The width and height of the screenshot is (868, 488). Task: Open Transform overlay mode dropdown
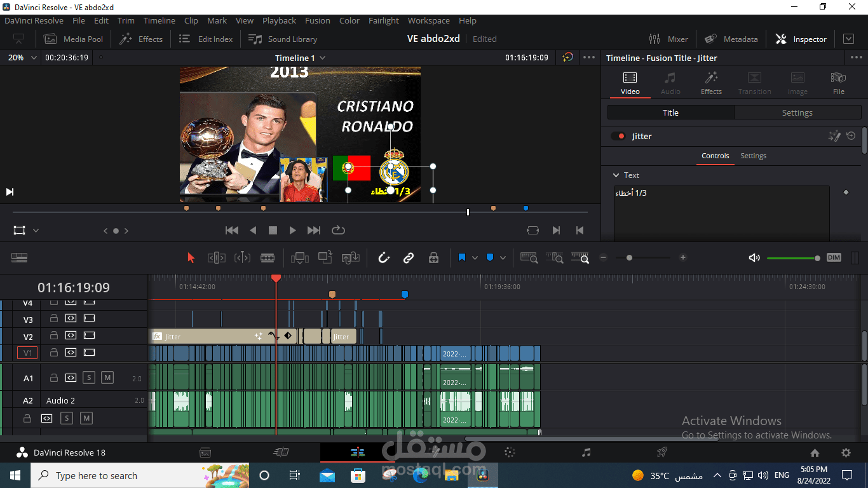tap(36, 231)
